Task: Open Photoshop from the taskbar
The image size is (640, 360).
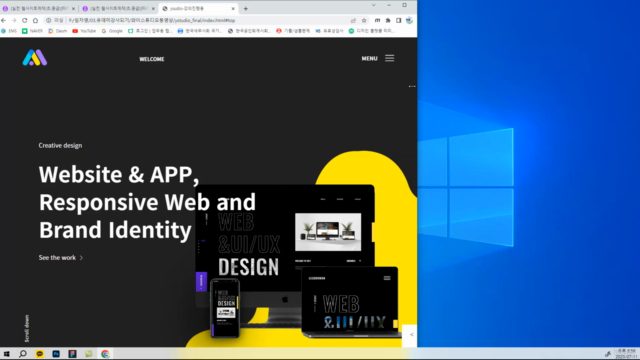Action: tap(56, 354)
